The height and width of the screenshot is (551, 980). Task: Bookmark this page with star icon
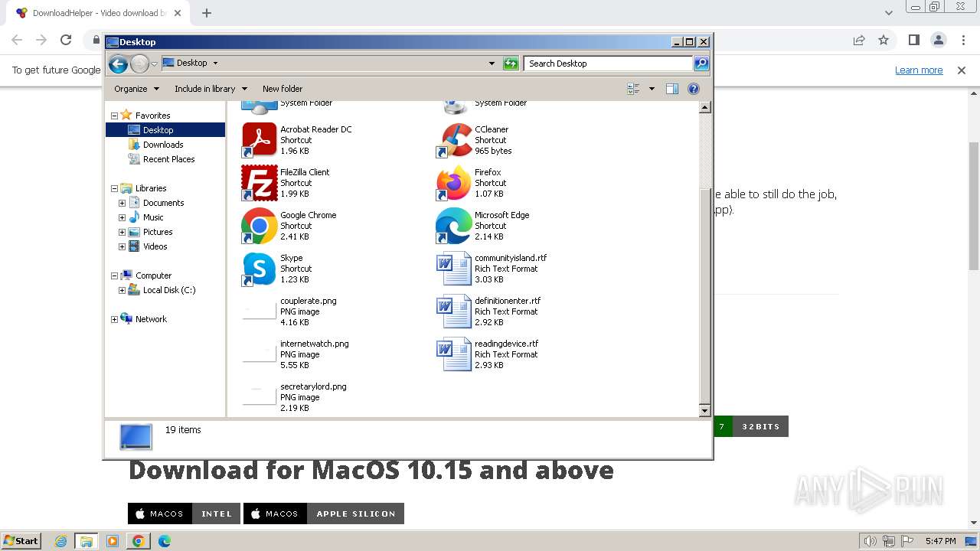884,40
